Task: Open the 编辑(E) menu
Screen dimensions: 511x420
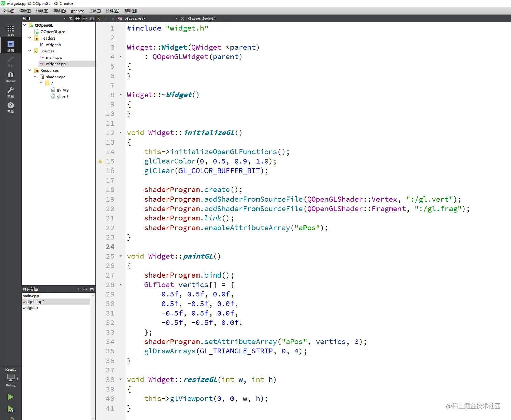Action: coord(25,11)
